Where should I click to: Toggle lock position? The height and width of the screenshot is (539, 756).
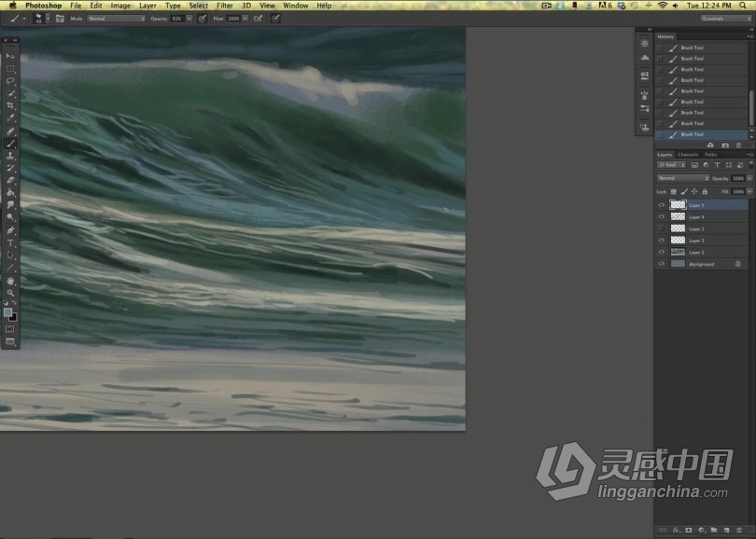[x=694, y=192]
